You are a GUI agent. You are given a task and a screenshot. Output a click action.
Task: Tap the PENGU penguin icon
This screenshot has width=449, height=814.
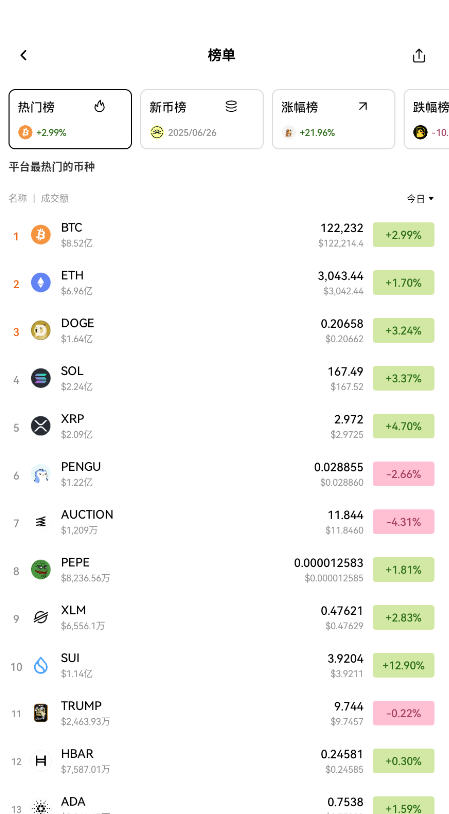[40, 474]
